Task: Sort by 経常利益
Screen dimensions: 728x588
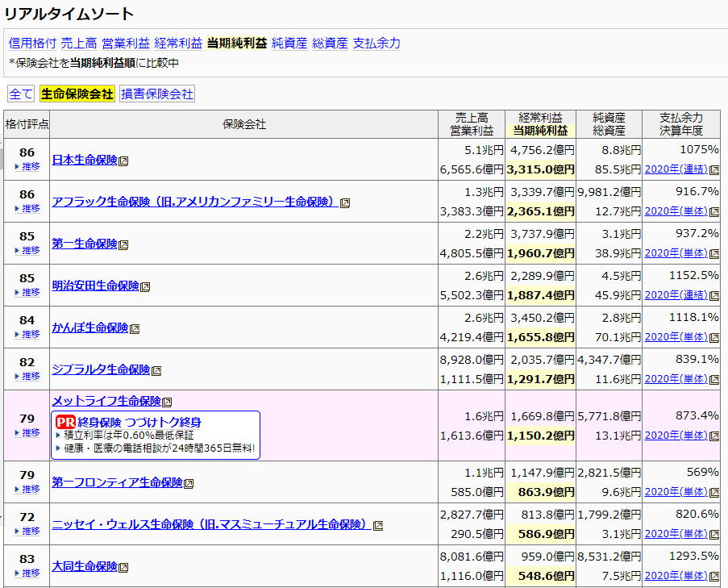Action: (178, 44)
